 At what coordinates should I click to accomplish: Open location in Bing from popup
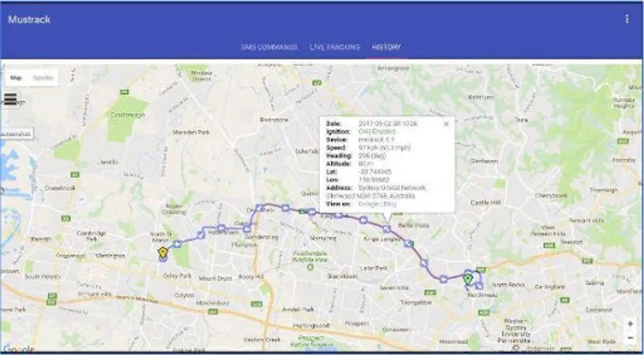(390, 204)
